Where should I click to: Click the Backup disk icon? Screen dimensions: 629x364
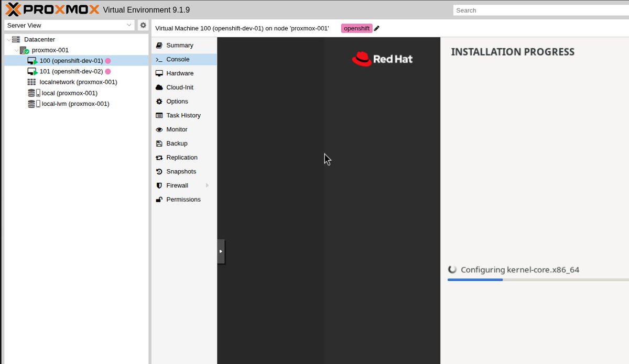tap(159, 143)
